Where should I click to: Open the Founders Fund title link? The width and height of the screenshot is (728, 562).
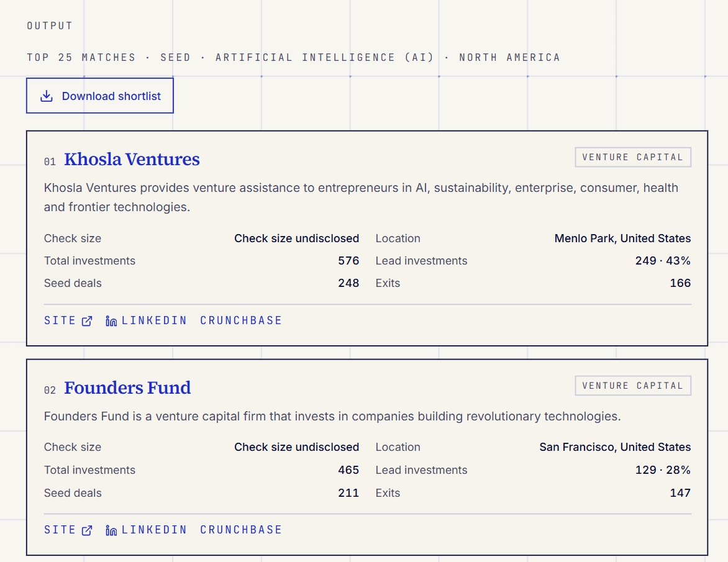point(127,388)
